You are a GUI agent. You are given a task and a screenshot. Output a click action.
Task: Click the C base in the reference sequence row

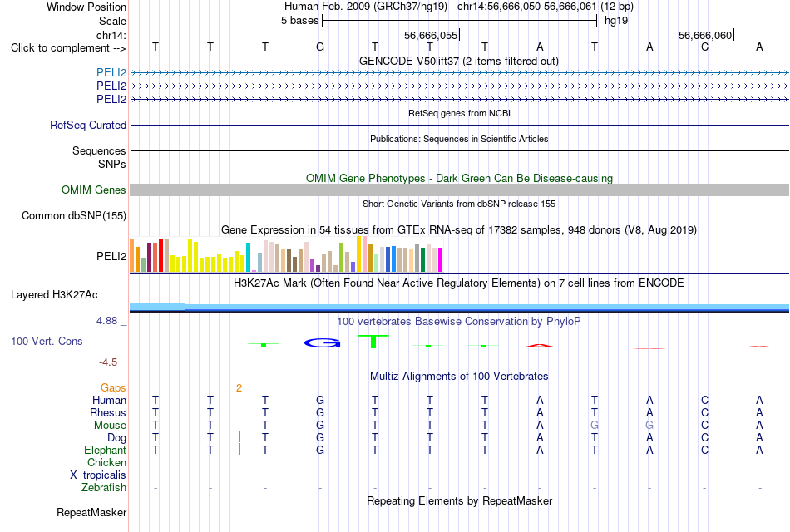click(x=704, y=47)
